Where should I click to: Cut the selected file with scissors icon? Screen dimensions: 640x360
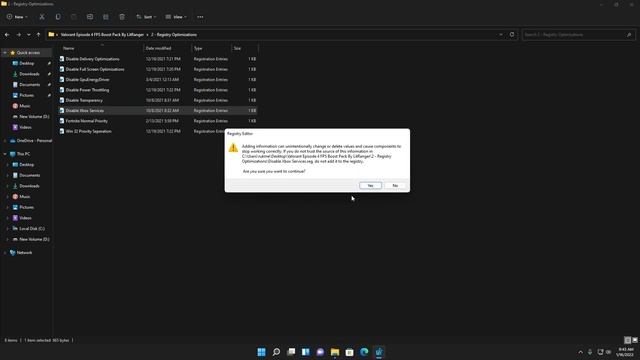[x=42, y=17]
